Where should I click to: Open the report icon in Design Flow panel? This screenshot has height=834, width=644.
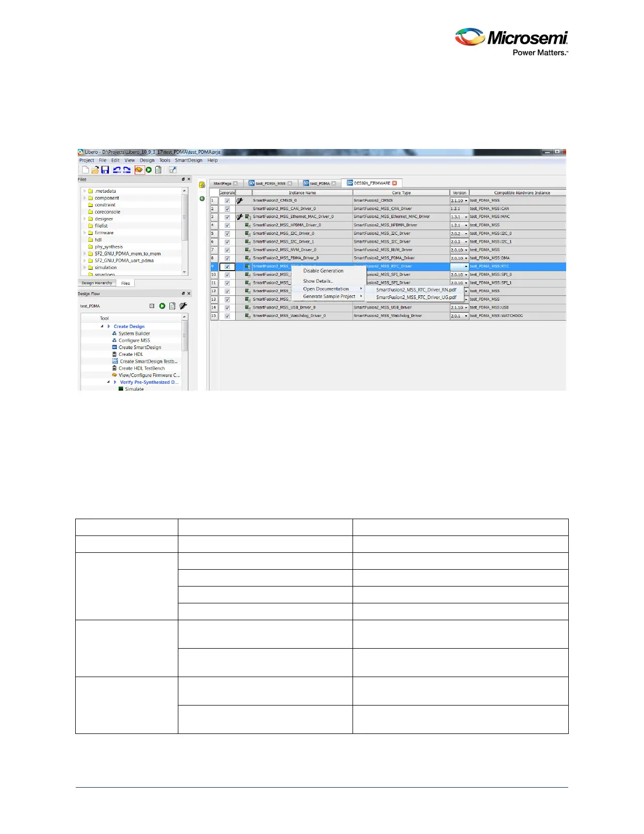(172, 306)
